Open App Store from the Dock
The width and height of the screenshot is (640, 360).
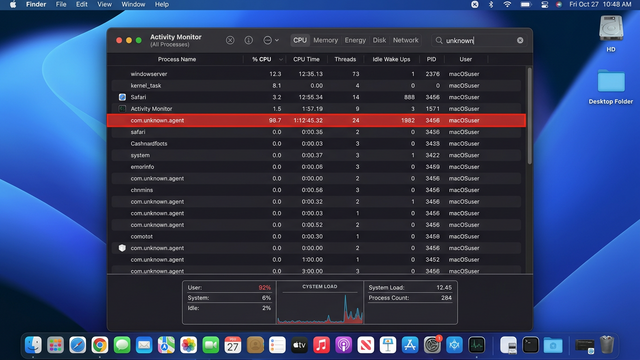click(410, 345)
